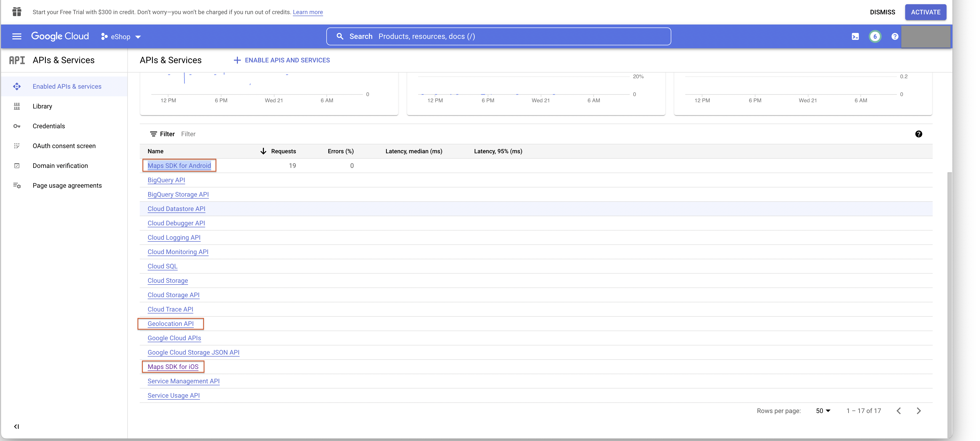The height and width of the screenshot is (441, 980).
Task: Open the Credentials sidebar item
Action: [49, 126]
